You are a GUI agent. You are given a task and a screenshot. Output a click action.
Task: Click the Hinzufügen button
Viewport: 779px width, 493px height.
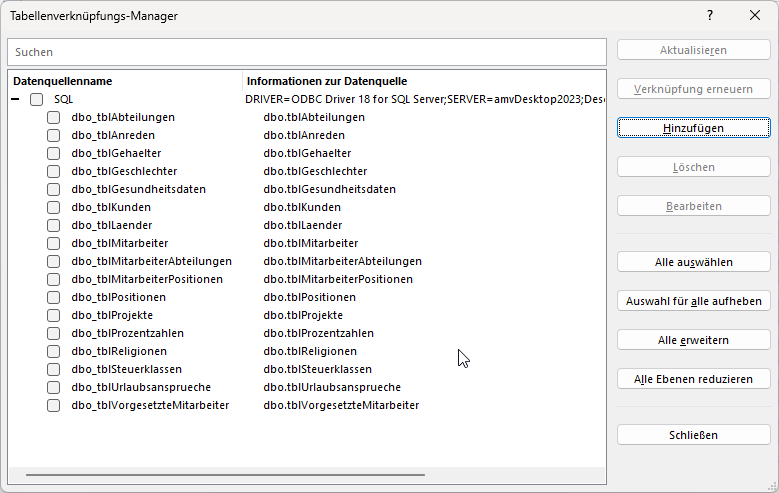coord(693,128)
